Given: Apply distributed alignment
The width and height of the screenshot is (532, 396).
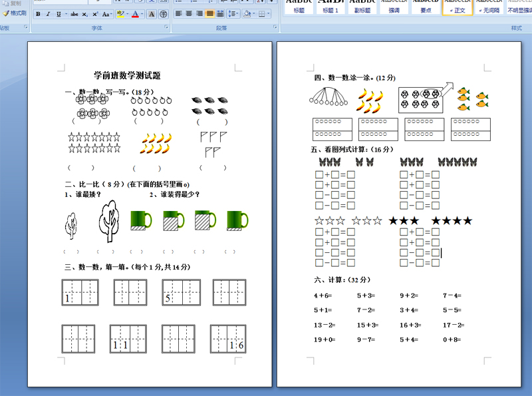Looking at the screenshot, I should 220,13.
